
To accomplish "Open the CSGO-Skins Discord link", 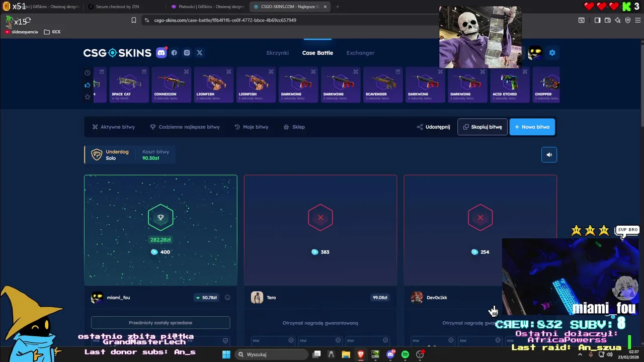I will [x=161, y=53].
